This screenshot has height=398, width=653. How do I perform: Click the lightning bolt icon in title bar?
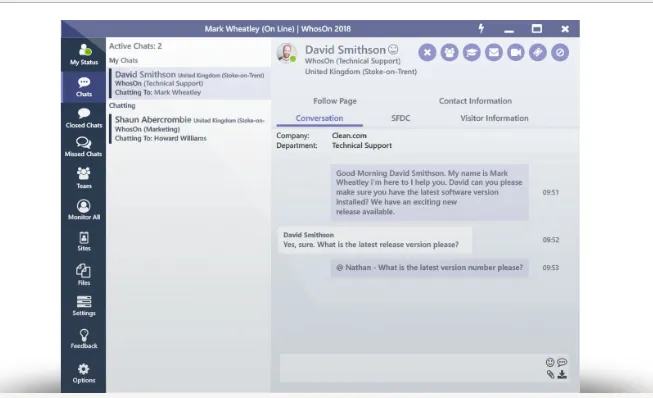pyautogui.click(x=481, y=28)
